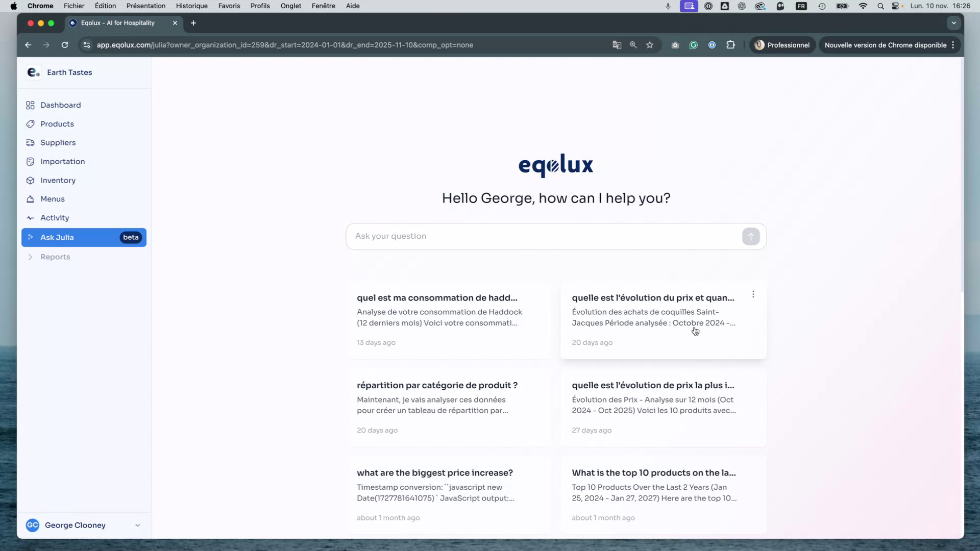Open the tab search chevron at top right
Viewport: 980px width, 551px height.
click(953, 23)
